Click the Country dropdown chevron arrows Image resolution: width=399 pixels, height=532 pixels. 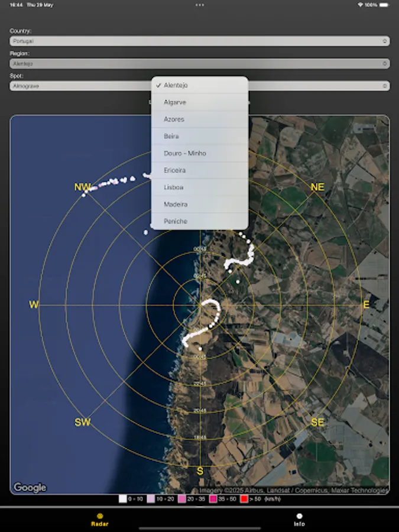384,41
